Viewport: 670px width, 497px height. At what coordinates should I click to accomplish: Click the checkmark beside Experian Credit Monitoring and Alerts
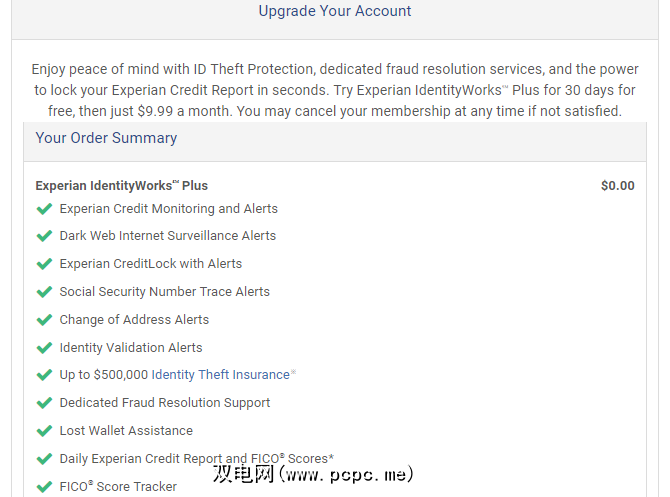(x=43, y=209)
